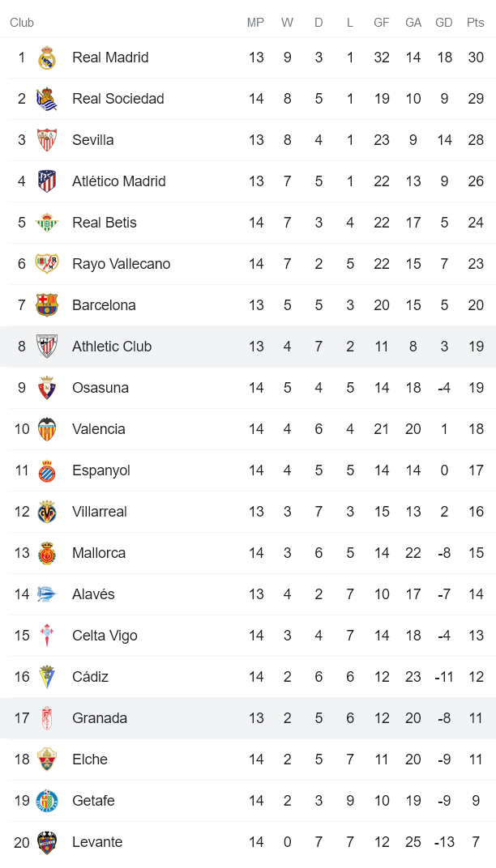The image size is (496, 868).
Task: Click the GD column header
Action: tap(443, 23)
